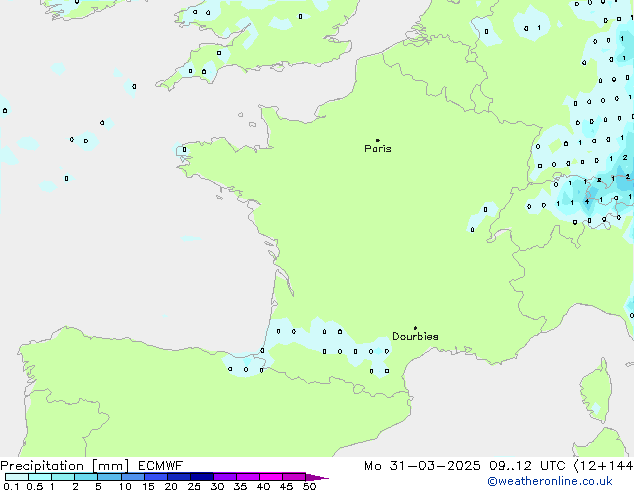Click the 0.5–1 mm legend swatch

coord(40,477)
